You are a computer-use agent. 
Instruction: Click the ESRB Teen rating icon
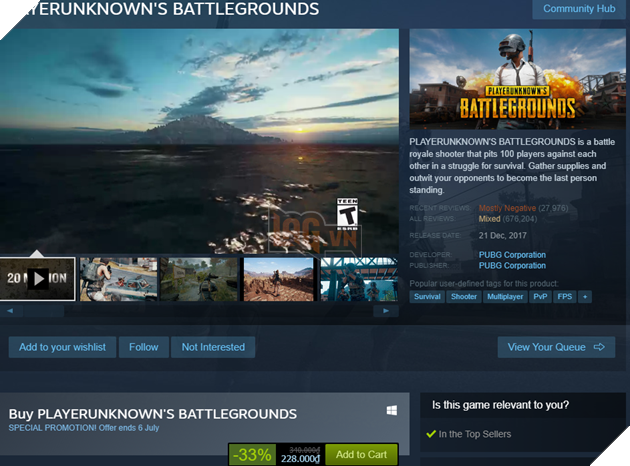[x=347, y=214]
